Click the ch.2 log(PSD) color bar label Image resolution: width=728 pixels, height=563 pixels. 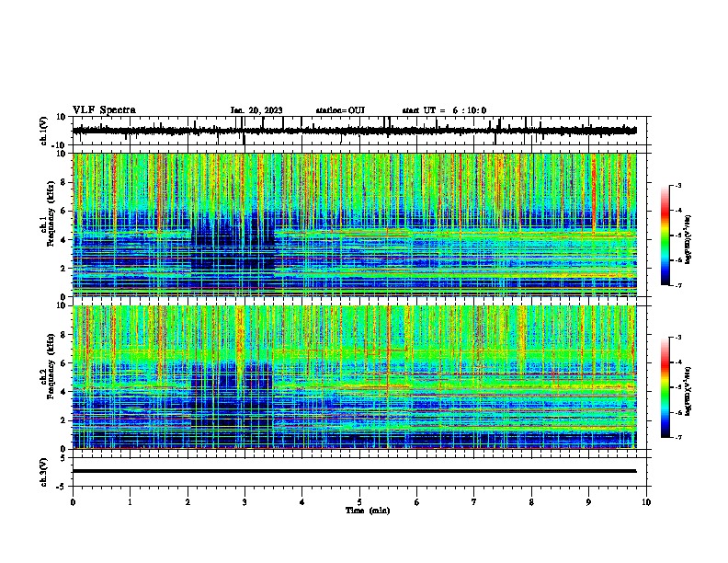coord(688,391)
